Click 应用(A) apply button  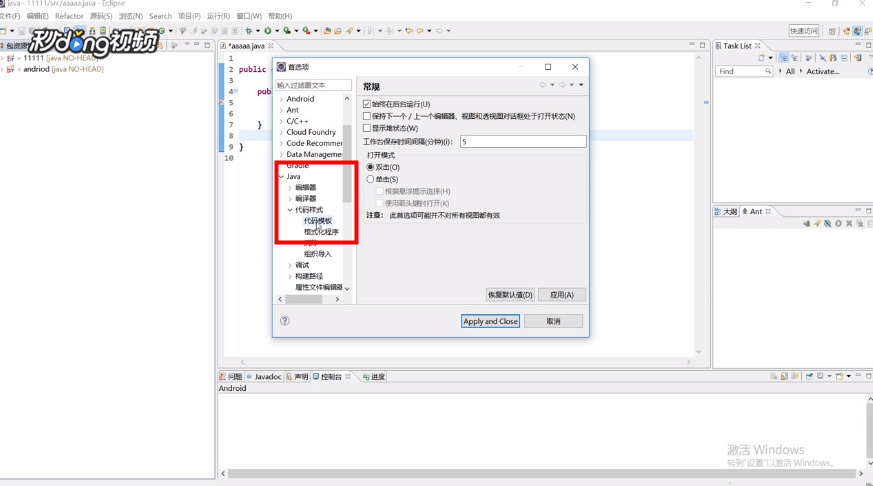(x=562, y=295)
